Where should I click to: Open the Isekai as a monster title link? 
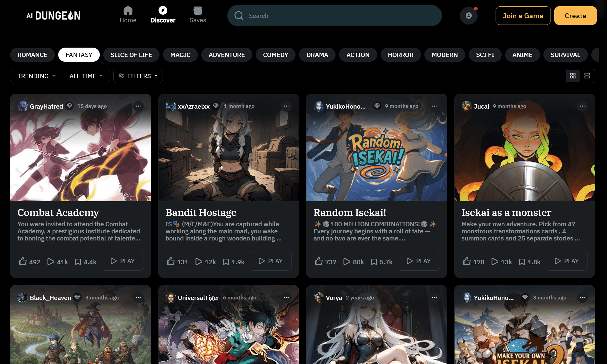[x=506, y=213]
